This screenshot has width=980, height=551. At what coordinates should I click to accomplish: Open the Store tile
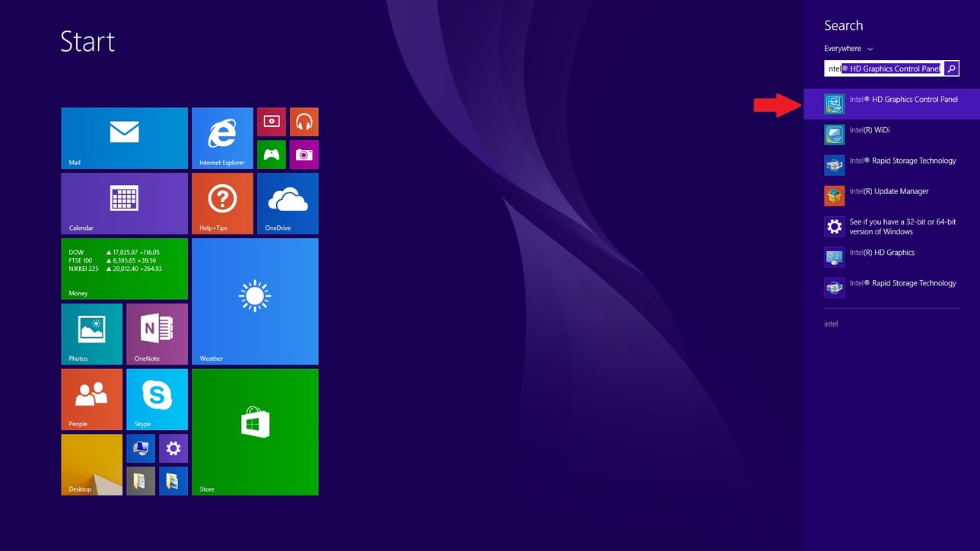click(255, 432)
